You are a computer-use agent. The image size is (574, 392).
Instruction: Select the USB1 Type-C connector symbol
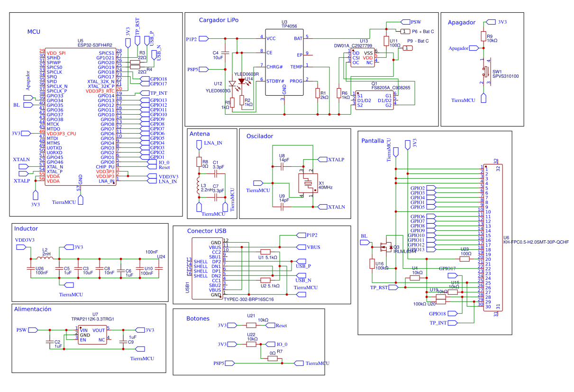(207, 268)
